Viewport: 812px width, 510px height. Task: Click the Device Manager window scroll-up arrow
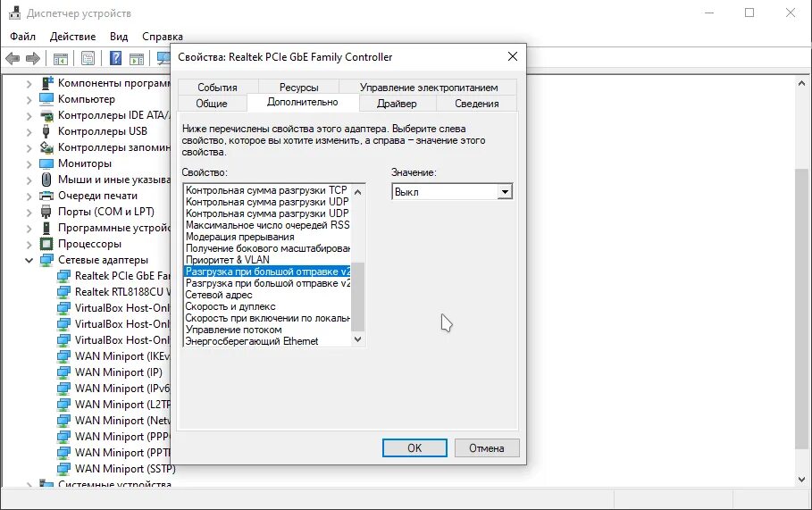click(801, 83)
